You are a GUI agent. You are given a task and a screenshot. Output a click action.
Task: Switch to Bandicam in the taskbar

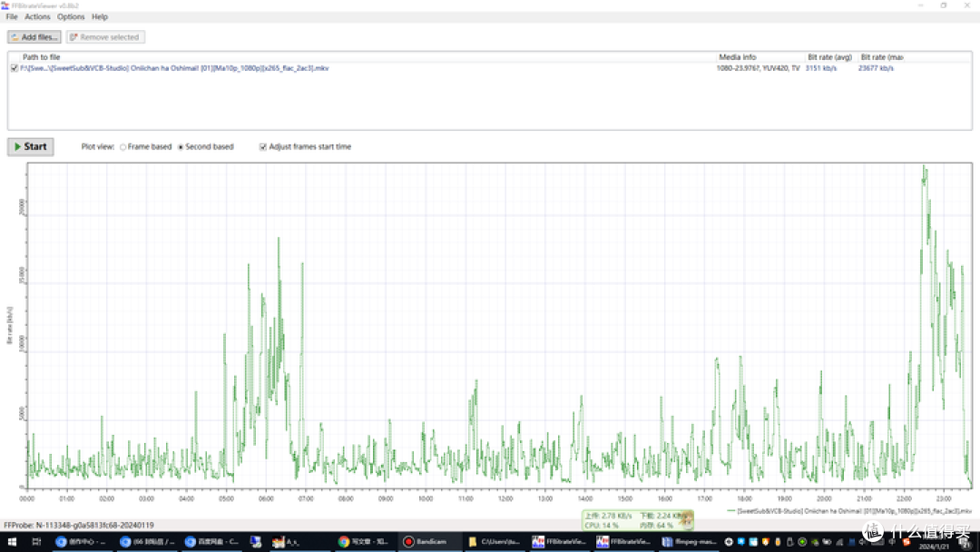(426, 541)
